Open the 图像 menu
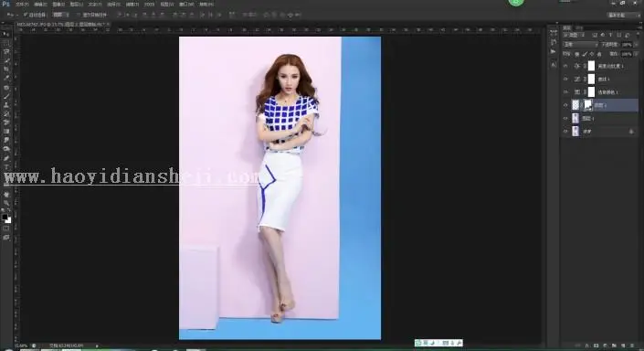 [58, 4]
